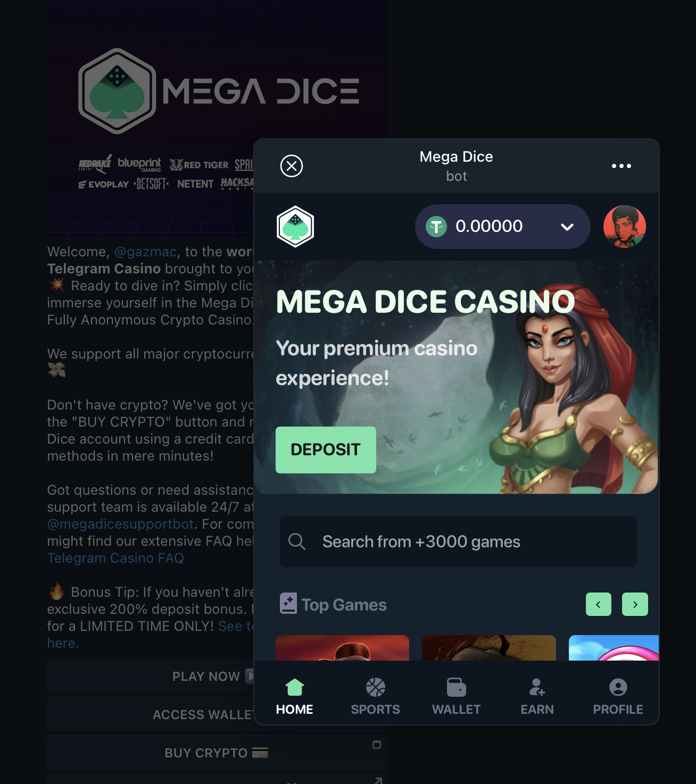Open the user avatar profile picture
696x784 pixels.
point(625,227)
